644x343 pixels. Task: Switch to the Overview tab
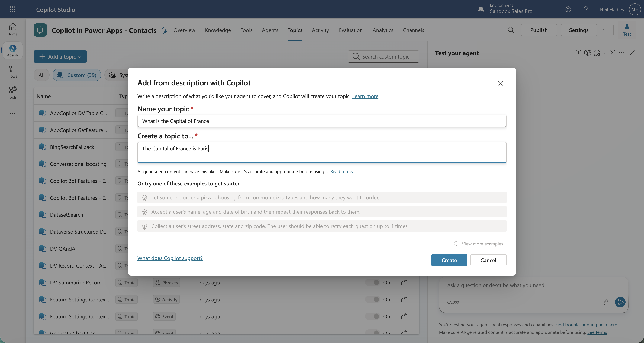(184, 30)
